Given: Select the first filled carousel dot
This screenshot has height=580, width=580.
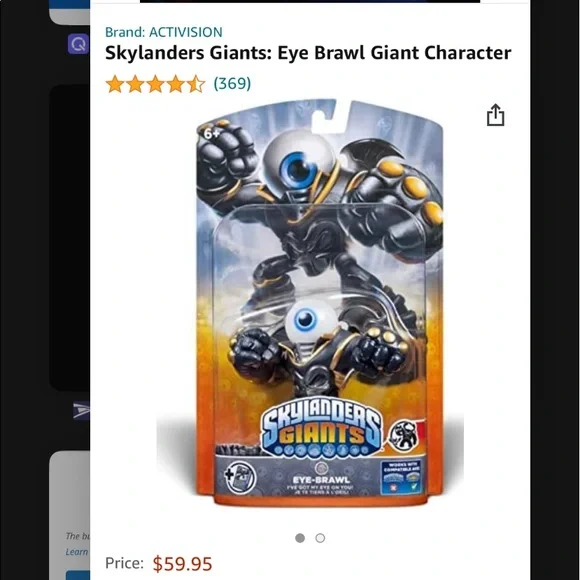Looking at the screenshot, I should (x=300, y=538).
